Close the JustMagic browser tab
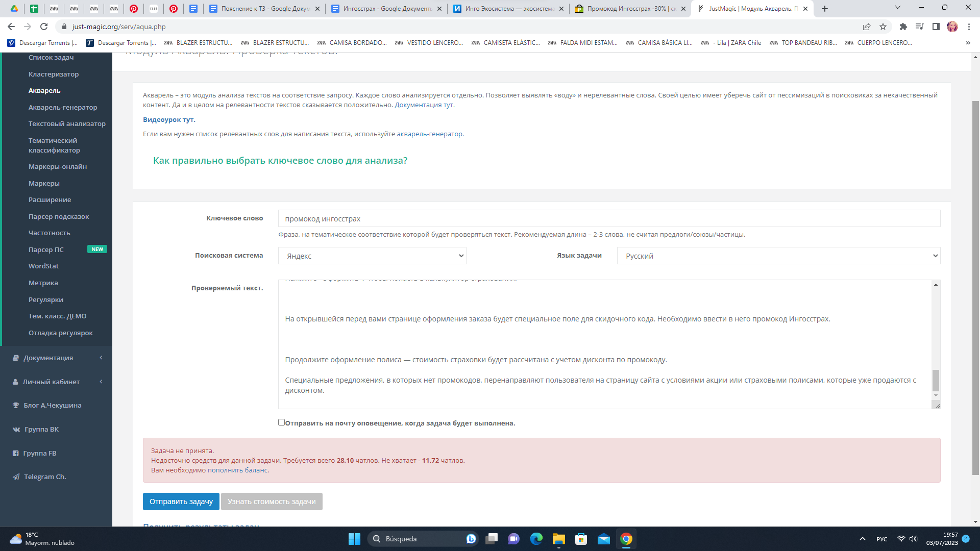The height and width of the screenshot is (551, 980). tap(805, 9)
